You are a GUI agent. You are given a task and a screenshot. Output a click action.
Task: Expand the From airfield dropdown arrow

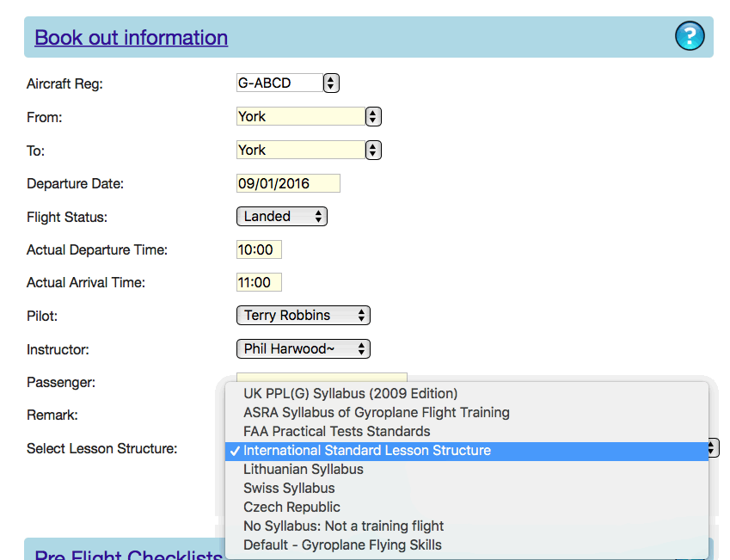pyautogui.click(x=372, y=117)
